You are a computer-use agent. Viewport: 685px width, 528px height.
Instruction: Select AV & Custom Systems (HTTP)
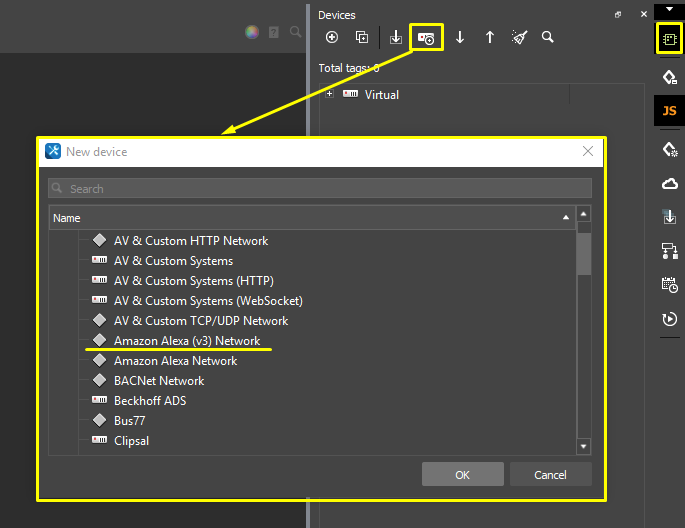194,281
